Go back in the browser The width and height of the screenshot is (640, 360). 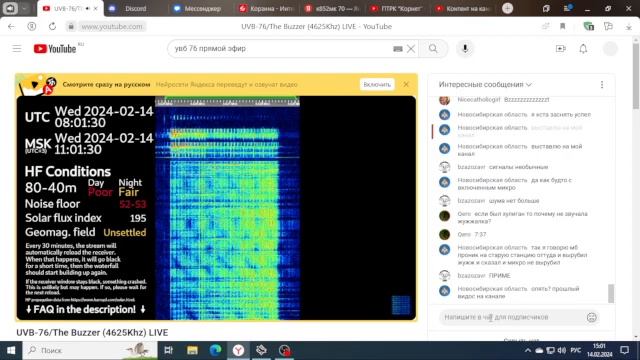pyautogui.click(x=11, y=27)
